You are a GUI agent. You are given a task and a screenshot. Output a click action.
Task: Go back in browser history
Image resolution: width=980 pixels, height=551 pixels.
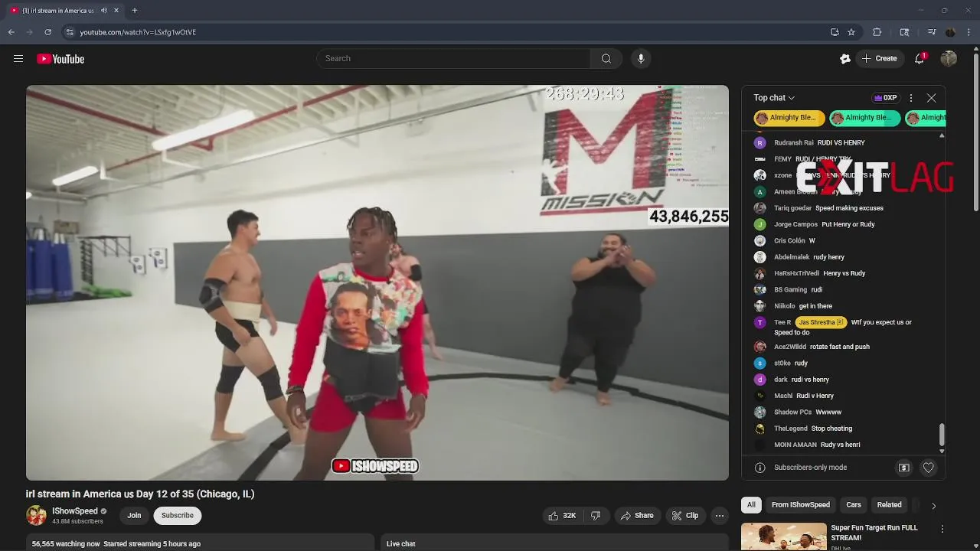(11, 32)
